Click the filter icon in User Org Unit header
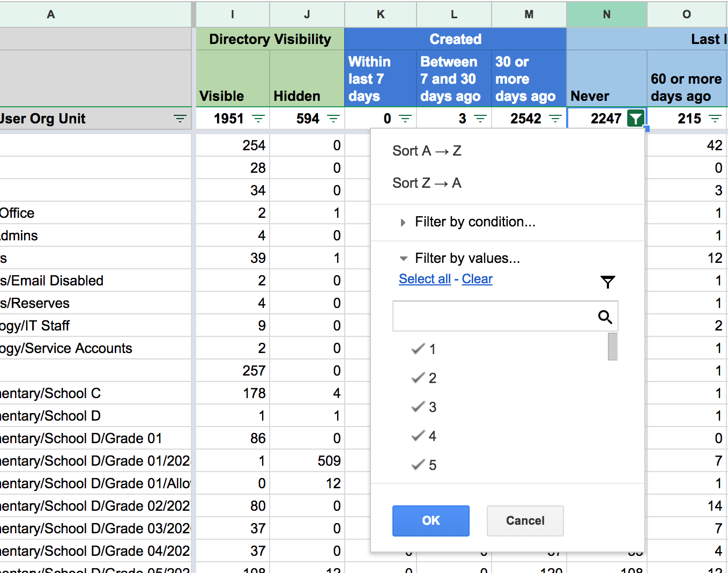The image size is (728, 573). pyautogui.click(x=180, y=119)
